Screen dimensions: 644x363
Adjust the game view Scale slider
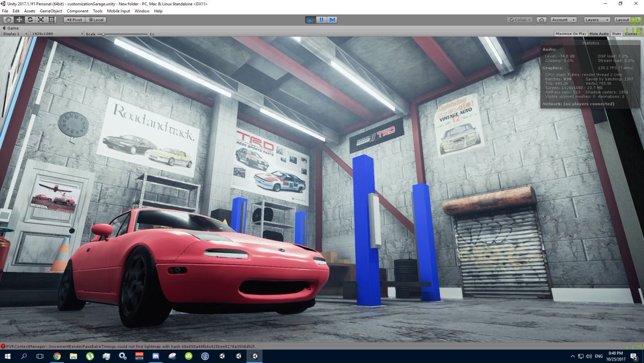(123, 34)
